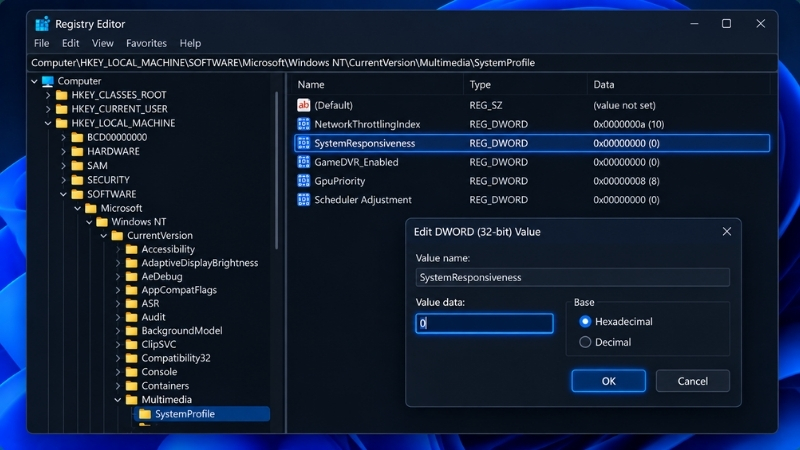
Task: Select the Hexadecimal base radio button
Action: (585, 321)
